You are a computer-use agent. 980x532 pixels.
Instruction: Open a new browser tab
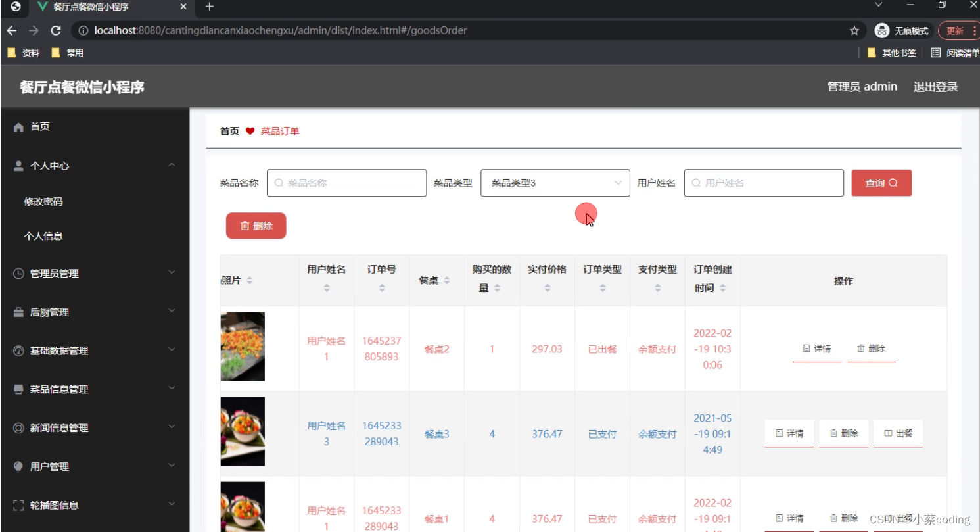210,7
